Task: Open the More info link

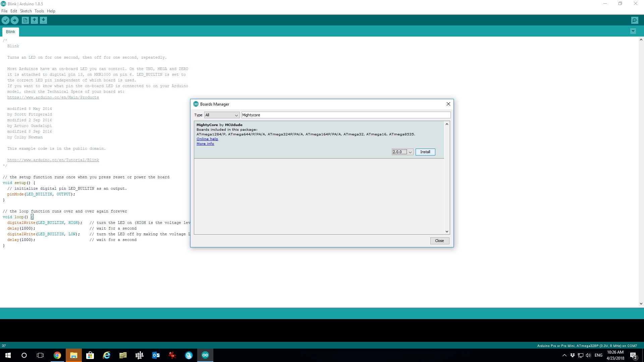Action: pyautogui.click(x=205, y=144)
